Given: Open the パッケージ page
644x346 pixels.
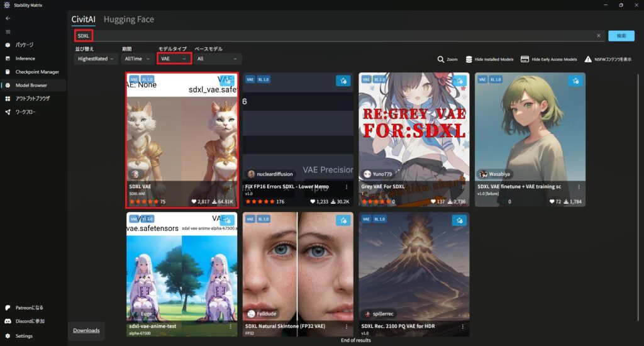Looking at the screenshot, I should tap(33, 45).
